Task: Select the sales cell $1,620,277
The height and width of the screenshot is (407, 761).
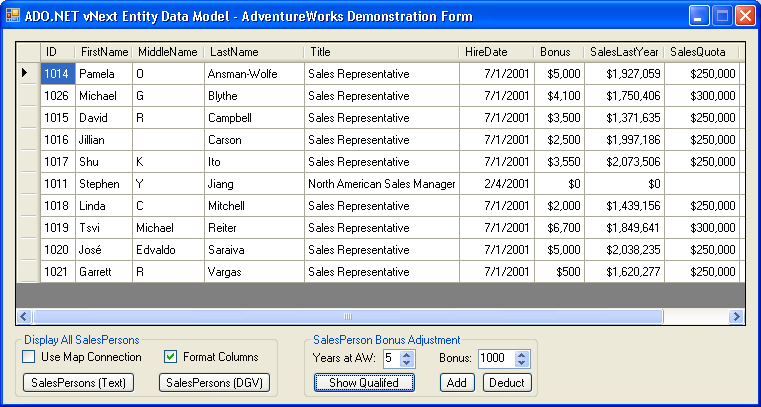Action: 624,272
